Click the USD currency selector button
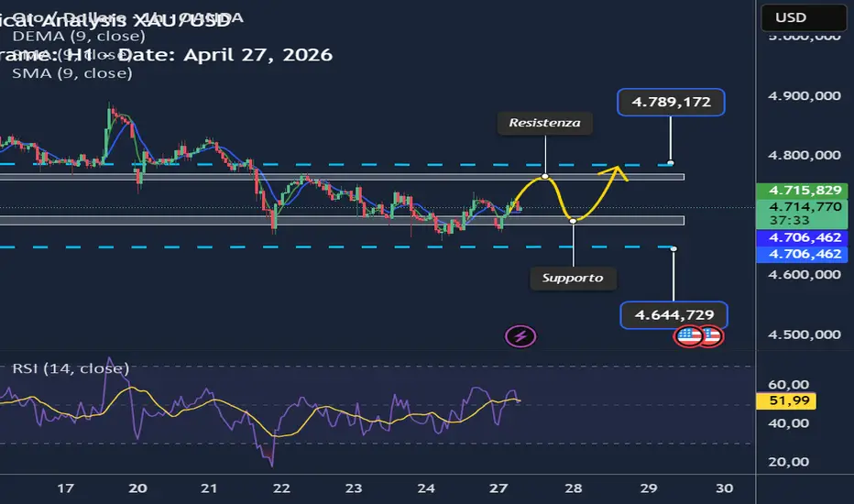The height and width of the screenshot is (504, 854). pyautogui.click(x=804, y=17)
